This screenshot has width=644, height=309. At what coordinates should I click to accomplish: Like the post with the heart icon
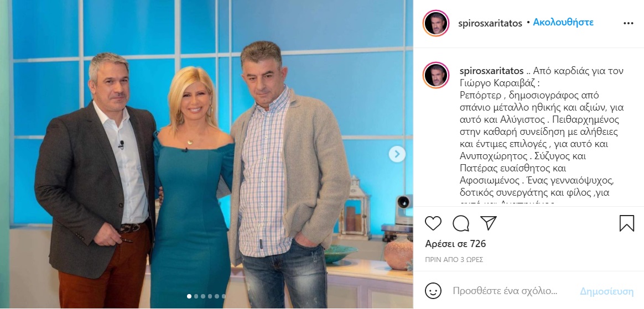(433, 223)
